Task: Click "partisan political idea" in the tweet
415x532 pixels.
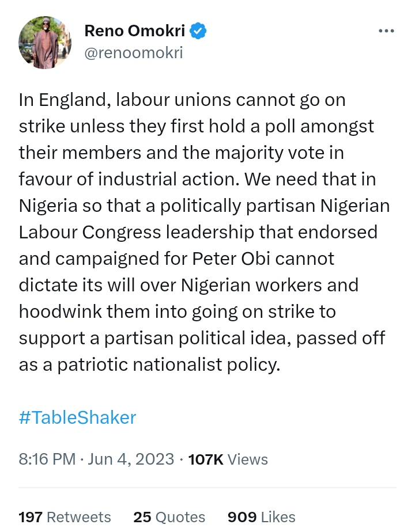Action: pyautogui.click(x=191, y=338)
